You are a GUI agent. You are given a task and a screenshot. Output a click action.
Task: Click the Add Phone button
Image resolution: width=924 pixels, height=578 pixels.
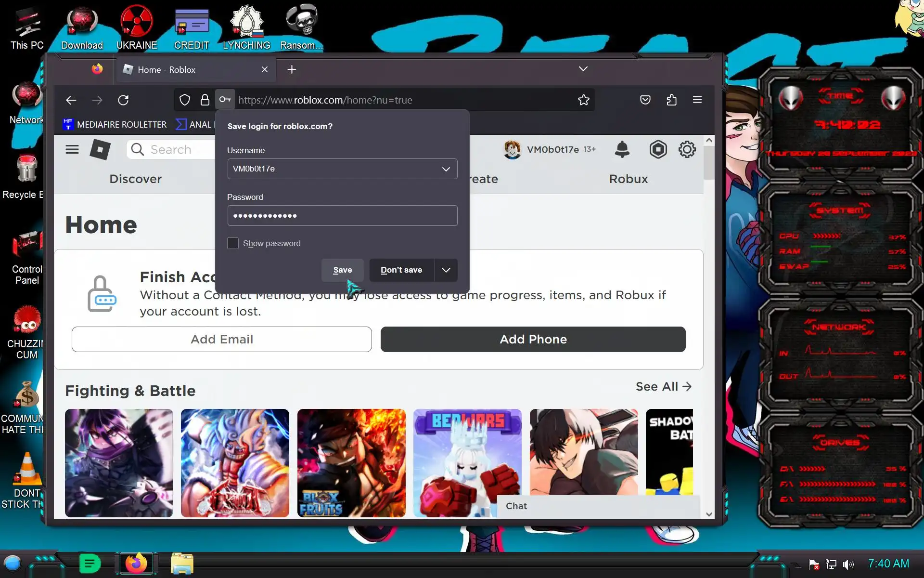pyautogui.click(x=533, y=339)
